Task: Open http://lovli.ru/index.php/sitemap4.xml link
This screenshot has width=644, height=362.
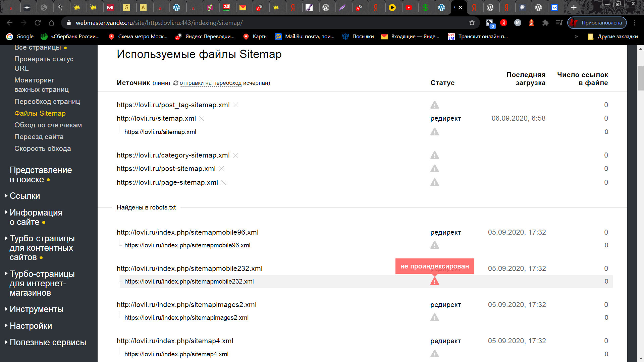Action: click(x=175, y=341)
